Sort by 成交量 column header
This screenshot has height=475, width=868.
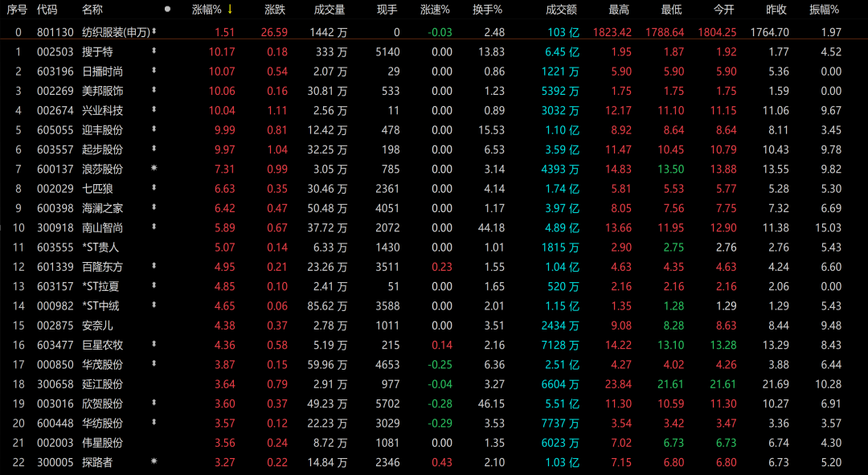[329, 10]
